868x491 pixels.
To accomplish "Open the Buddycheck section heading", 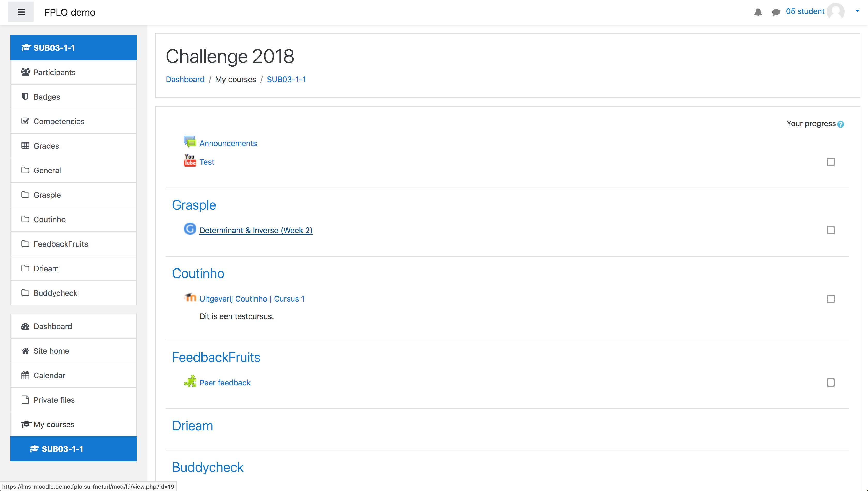I will click(x=207, y=468).
